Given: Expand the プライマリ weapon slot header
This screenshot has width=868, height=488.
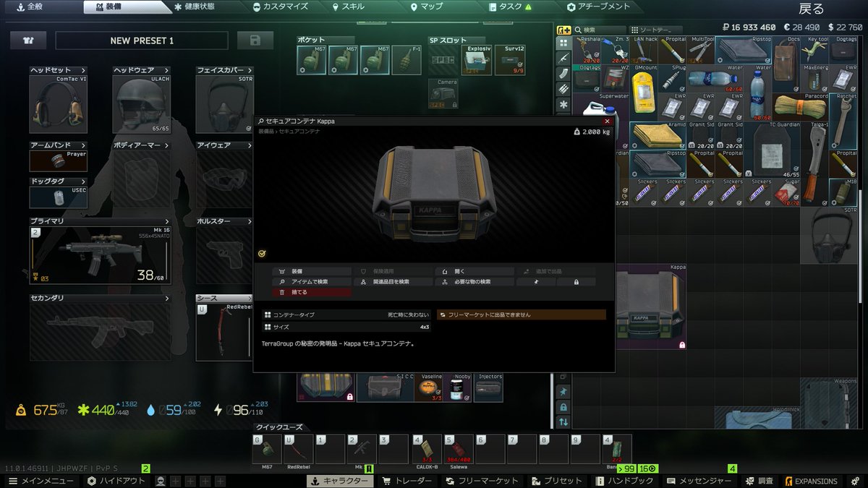Looking at the screenshot, I should click(101, 221).
